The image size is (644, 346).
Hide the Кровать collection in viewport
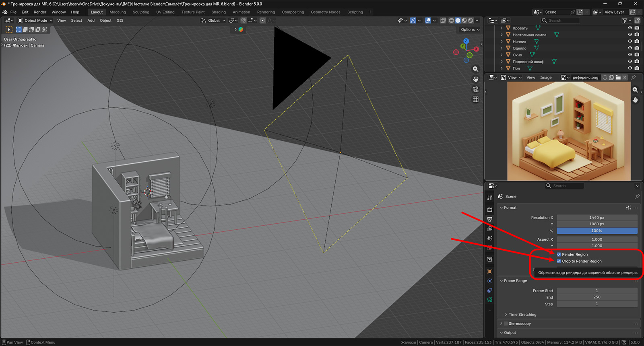pyautogui.click(x=630, y=28)
